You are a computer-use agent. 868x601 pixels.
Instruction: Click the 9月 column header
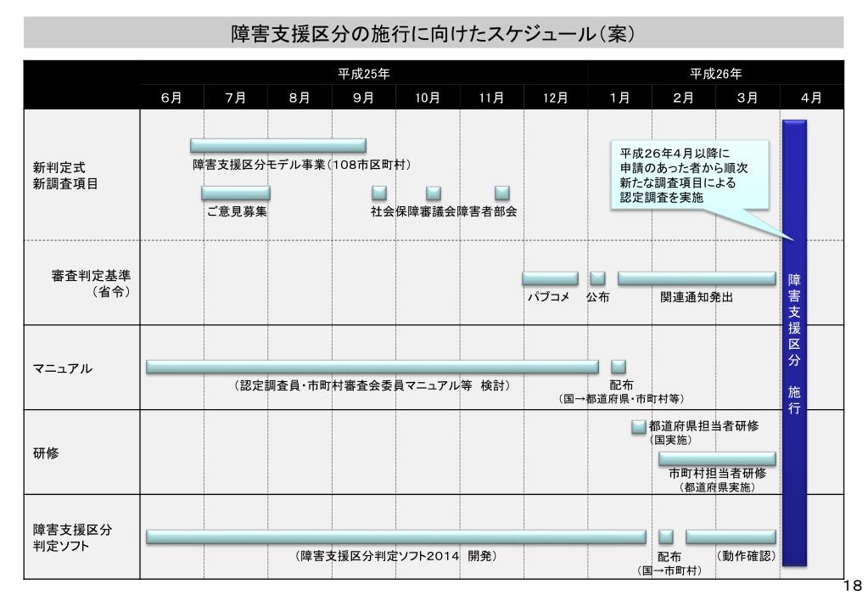[364, 98]
